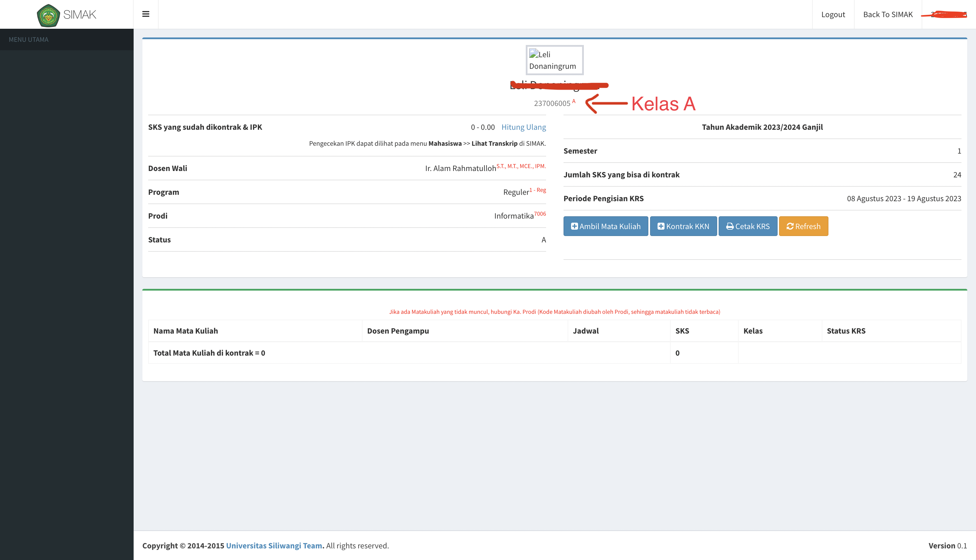The width and height of the screenshot is (976, 560).
Task: Click plus icon on Kontrak KKN
Action: coord(661,226)
